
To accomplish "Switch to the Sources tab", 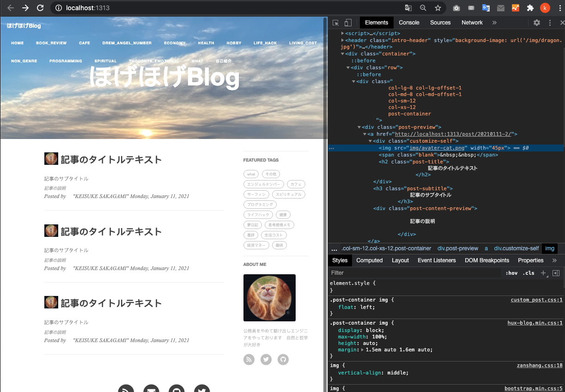I will 440,23.
